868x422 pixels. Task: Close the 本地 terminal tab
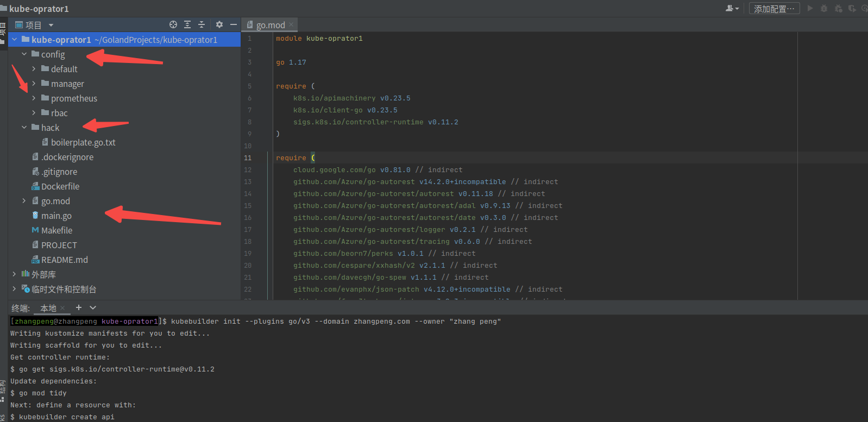pos(62,308)
